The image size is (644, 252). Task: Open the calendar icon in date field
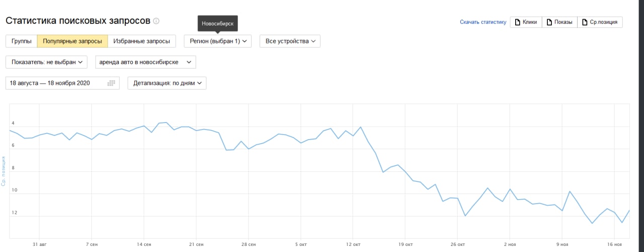112,83
